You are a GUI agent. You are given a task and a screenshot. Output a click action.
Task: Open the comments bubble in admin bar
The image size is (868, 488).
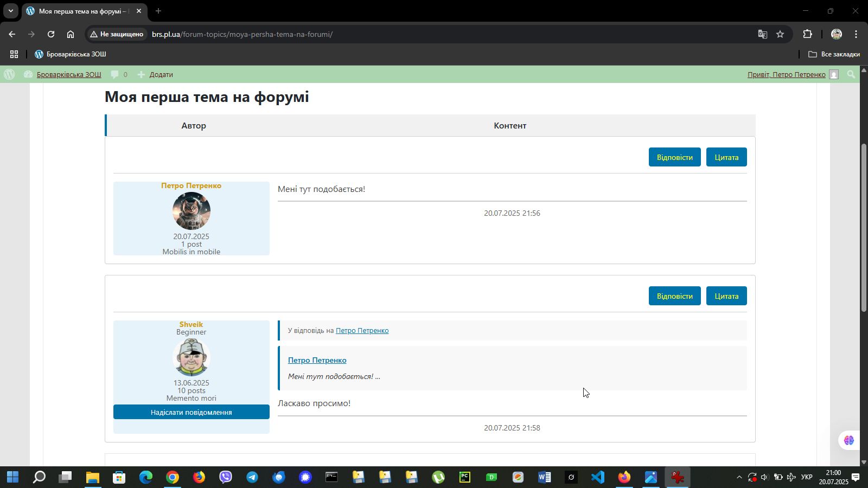119,74
